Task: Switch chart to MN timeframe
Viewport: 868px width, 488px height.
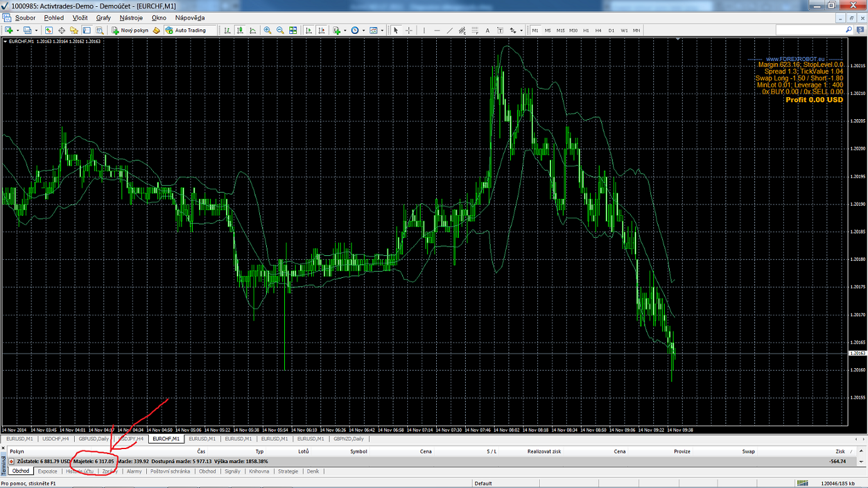Action: pos(636,30)
